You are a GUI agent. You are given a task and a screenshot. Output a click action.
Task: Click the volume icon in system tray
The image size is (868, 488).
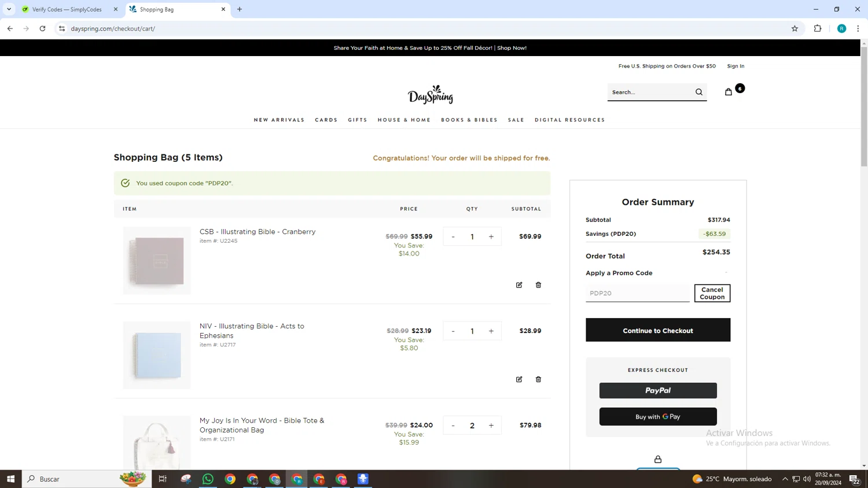coord(807,479)
